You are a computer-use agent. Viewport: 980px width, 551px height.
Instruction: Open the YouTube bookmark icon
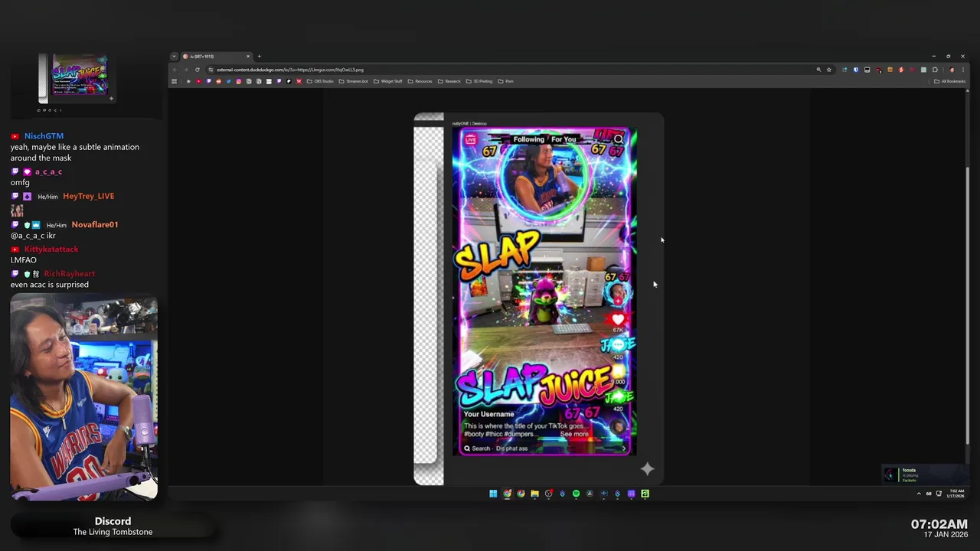pyautogui.click(x=198, y=81)
